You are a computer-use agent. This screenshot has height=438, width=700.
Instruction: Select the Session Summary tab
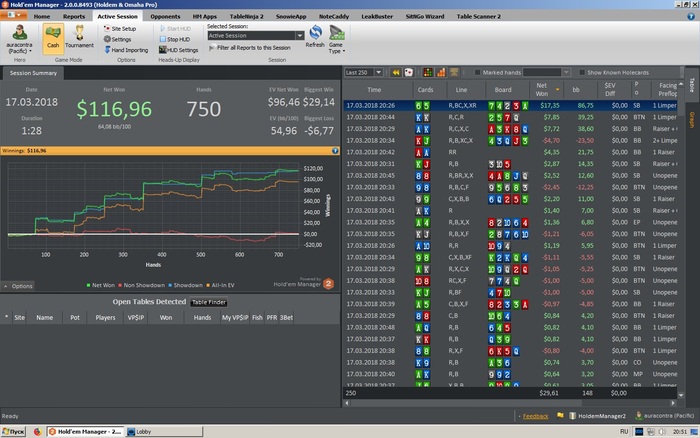[33, 73]
